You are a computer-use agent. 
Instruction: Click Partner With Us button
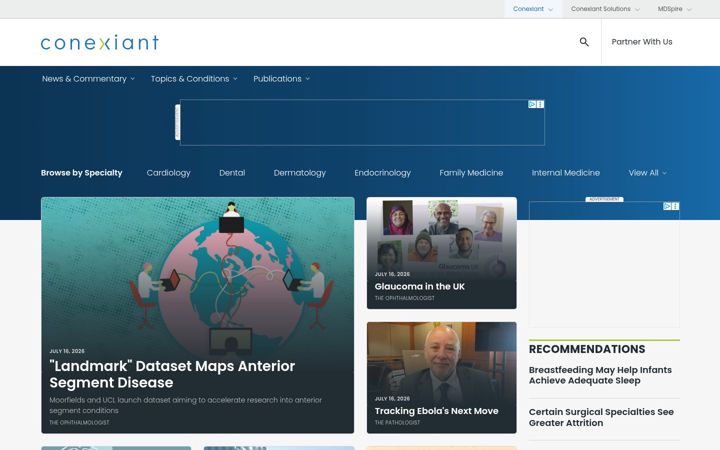641,42
